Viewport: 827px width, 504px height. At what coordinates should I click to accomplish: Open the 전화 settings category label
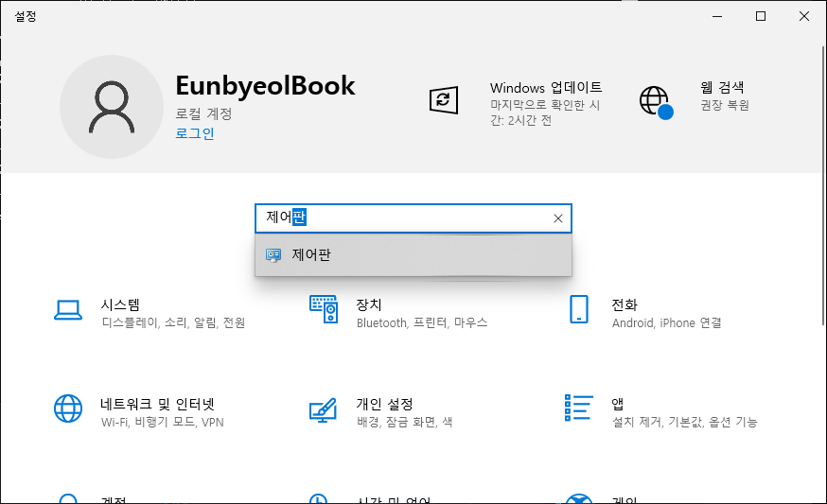coord(625,304)
